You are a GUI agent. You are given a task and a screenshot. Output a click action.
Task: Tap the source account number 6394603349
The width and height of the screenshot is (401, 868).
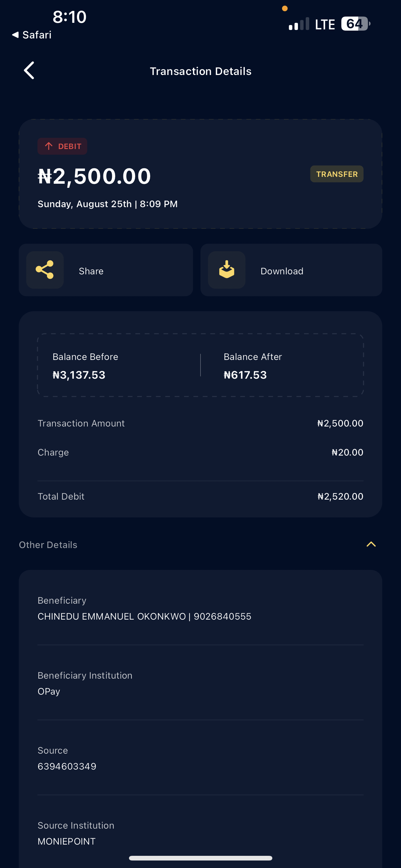tap(67, 766)
